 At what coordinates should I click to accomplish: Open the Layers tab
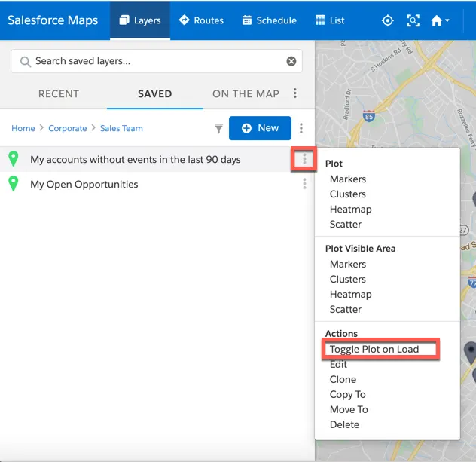[140, 20]
